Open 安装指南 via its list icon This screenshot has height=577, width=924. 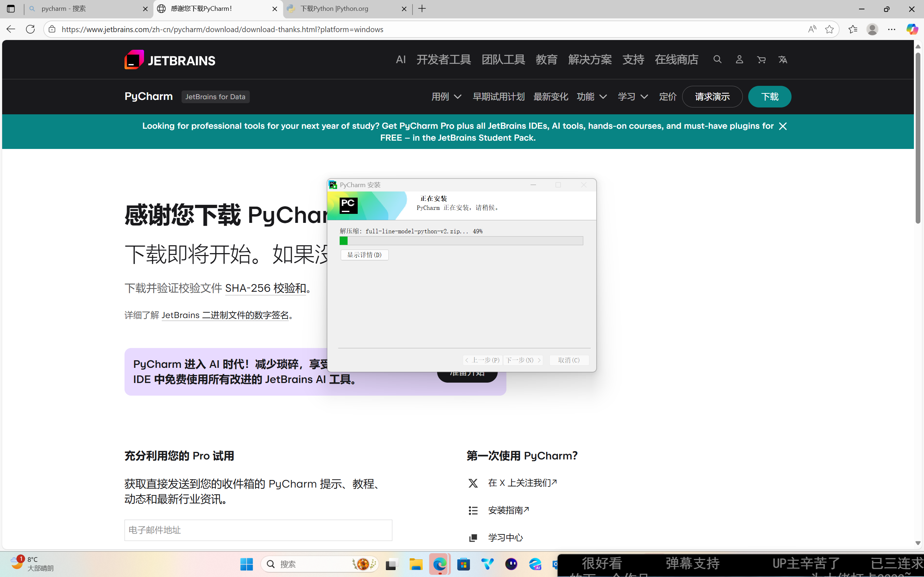click(x=473, y=510)
